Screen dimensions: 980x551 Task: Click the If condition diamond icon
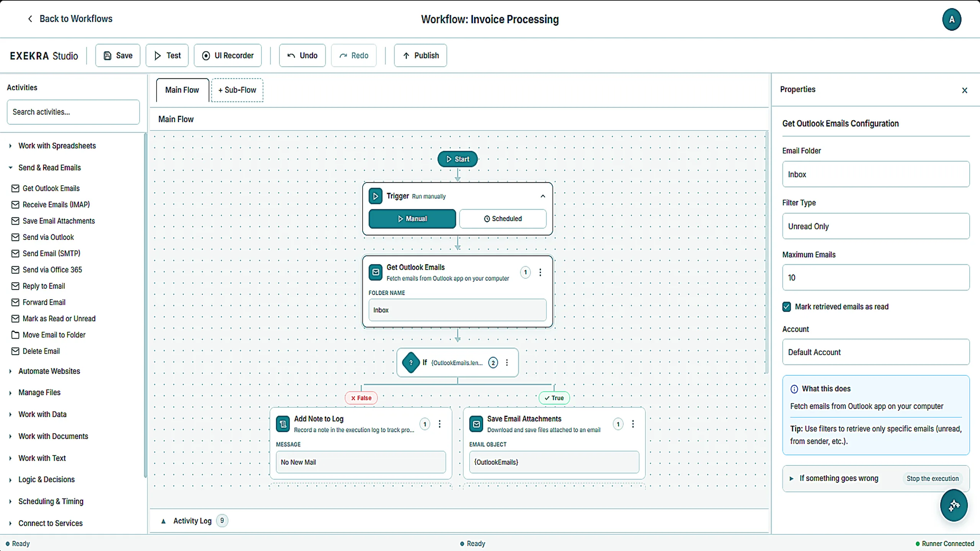pos(410,362)
